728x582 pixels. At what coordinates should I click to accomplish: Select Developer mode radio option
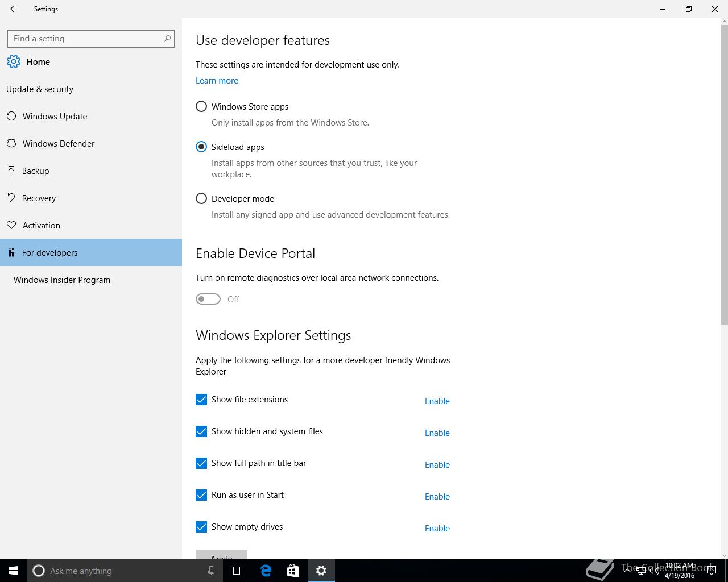201,198
